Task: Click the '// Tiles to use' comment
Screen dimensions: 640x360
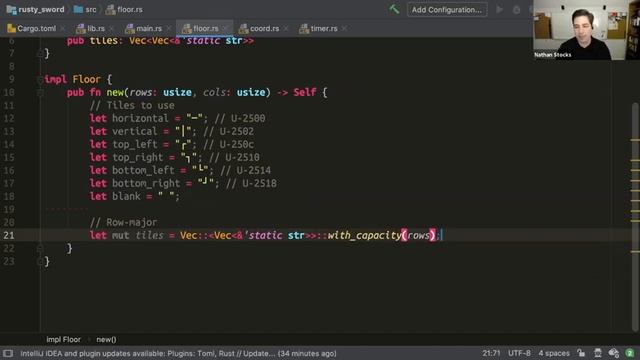Action: pyautogui.click(x=132, y=106)
